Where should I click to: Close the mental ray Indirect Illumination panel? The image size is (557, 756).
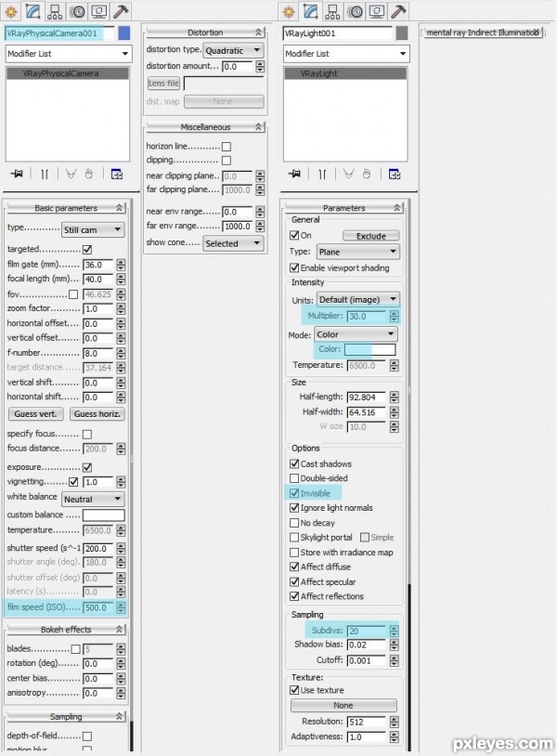click(537, 33)
